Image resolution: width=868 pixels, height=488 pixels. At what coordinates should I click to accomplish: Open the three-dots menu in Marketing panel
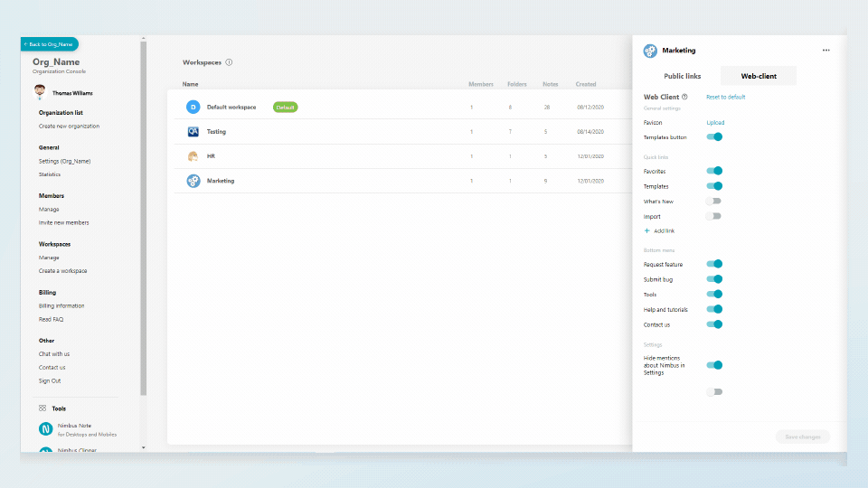point(826,51)
